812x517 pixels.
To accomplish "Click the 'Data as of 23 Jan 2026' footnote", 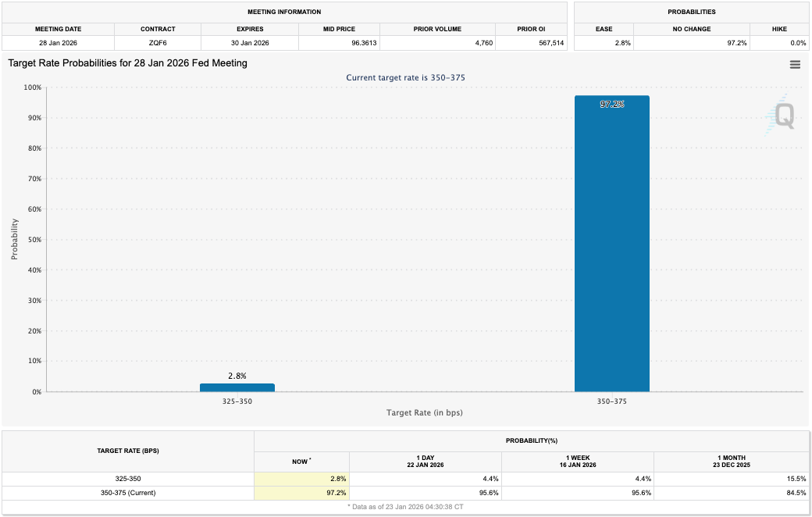I will click(406, 507).
